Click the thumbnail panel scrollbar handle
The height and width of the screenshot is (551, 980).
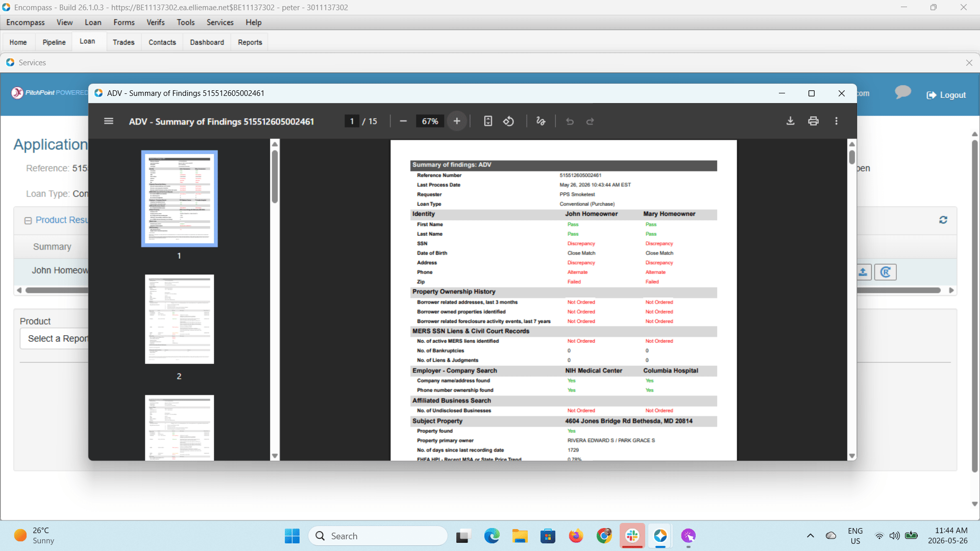[275, 177]
